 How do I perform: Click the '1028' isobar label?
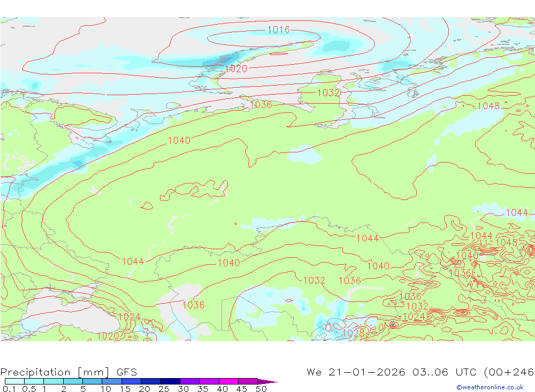click(x=353, y=333)
